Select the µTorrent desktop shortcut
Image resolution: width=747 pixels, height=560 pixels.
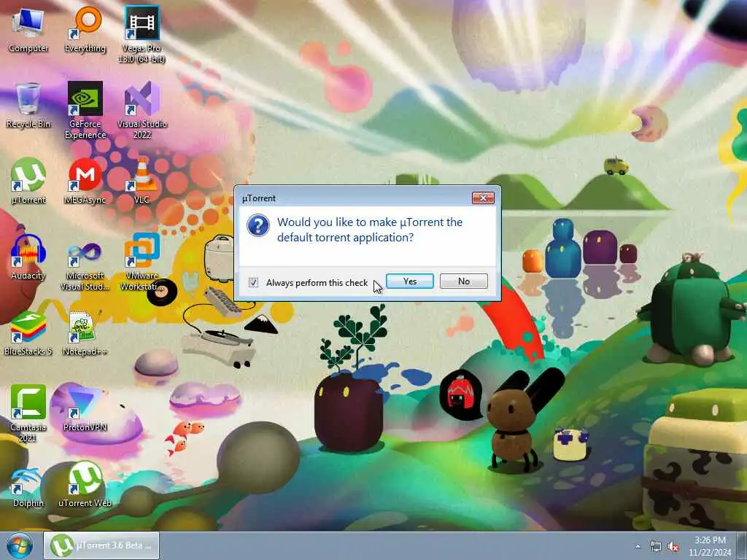(28, 182)
